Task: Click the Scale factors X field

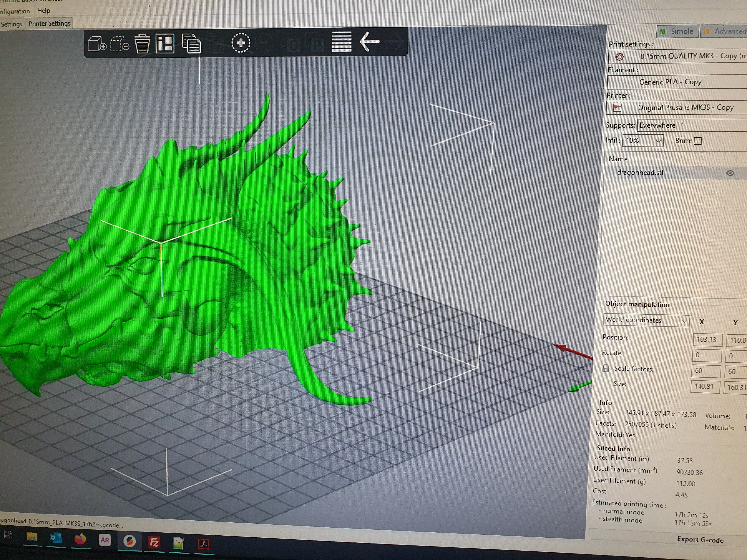Action: click(x=706, y=371)
